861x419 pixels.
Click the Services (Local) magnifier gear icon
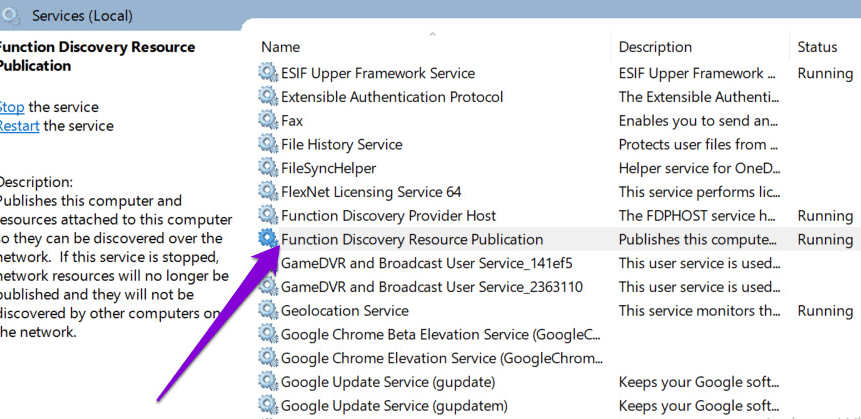[x=12, y=15]
